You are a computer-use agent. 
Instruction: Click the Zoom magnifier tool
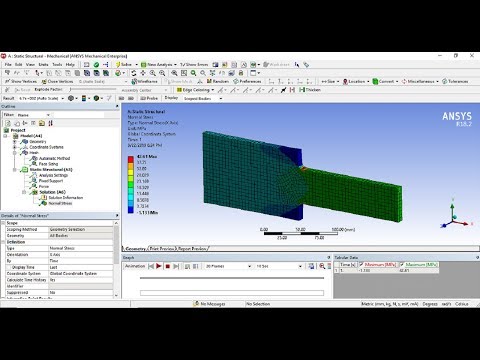click(x=153, y=73)
